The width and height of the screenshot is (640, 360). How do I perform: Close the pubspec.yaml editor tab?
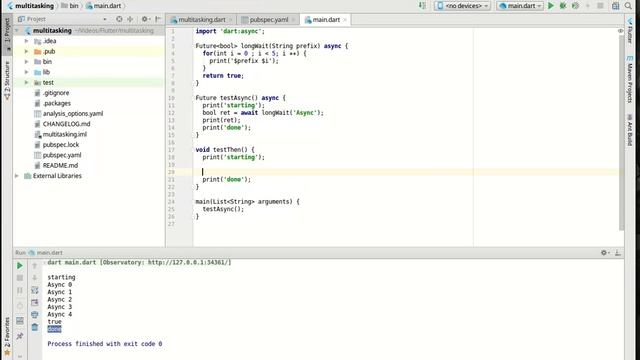(293, 20)
